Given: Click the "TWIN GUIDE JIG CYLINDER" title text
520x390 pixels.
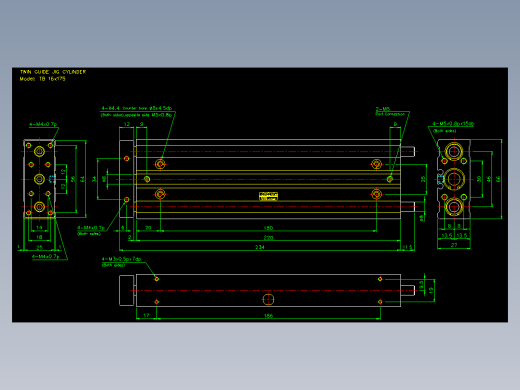Looking at the screenshot, I should [53, 72].
